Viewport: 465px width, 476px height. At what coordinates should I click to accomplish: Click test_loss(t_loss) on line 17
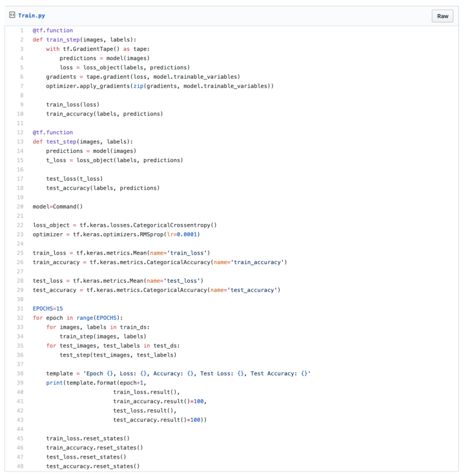74,179
